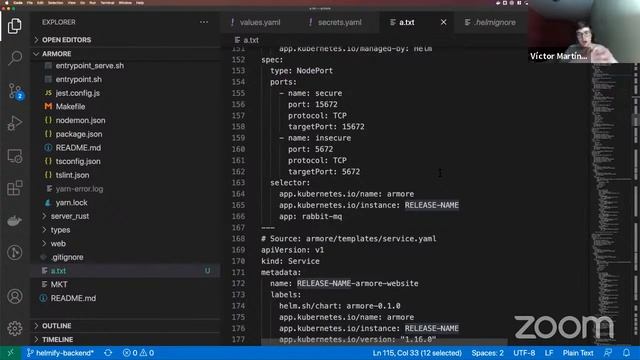Change indentation via Spaces: 2

[487, 353]
